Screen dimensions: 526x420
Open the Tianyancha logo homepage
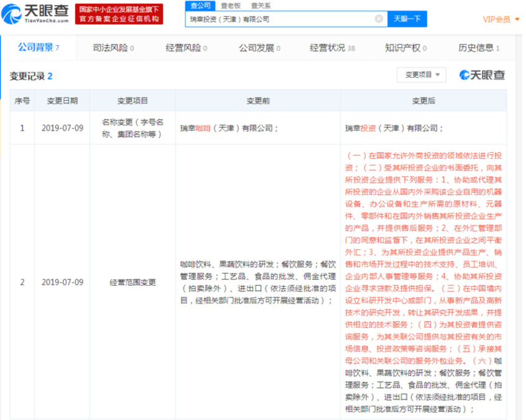coord(35,14)
